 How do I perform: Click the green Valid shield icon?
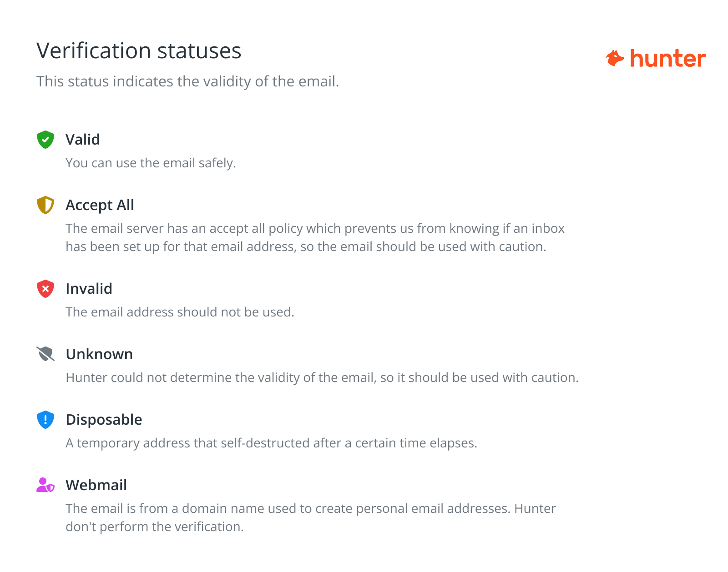pos(45,140)
